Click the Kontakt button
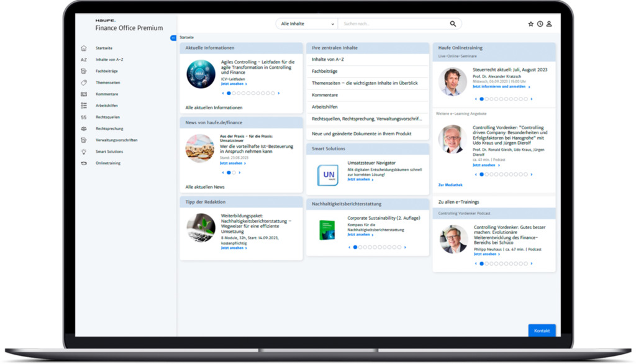636x364 pixels. (x=542, y=330)
